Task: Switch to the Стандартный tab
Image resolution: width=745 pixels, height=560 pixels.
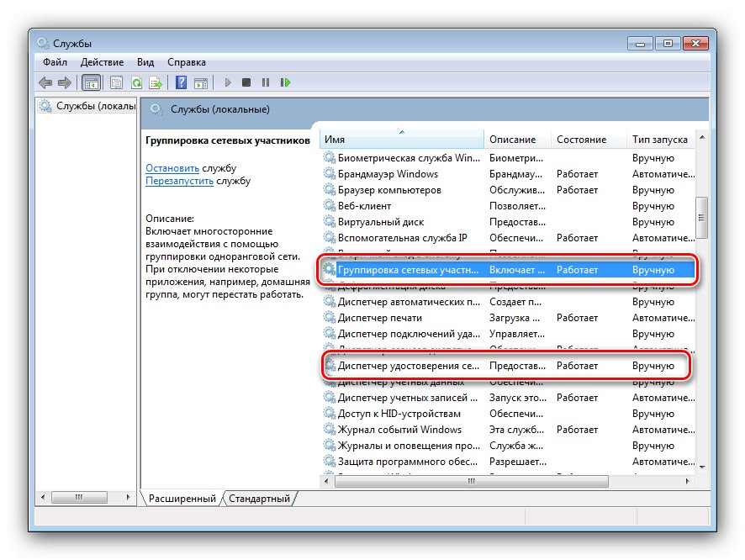Action: 261,498
